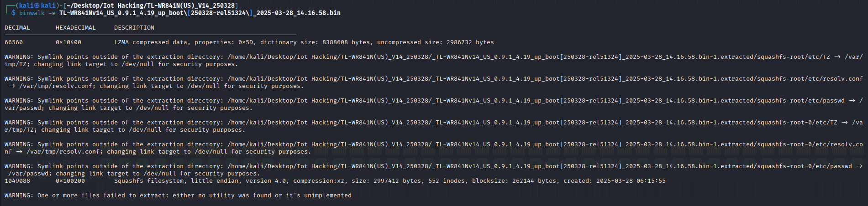Click the hex offset 0x100200

coord(70,181)
